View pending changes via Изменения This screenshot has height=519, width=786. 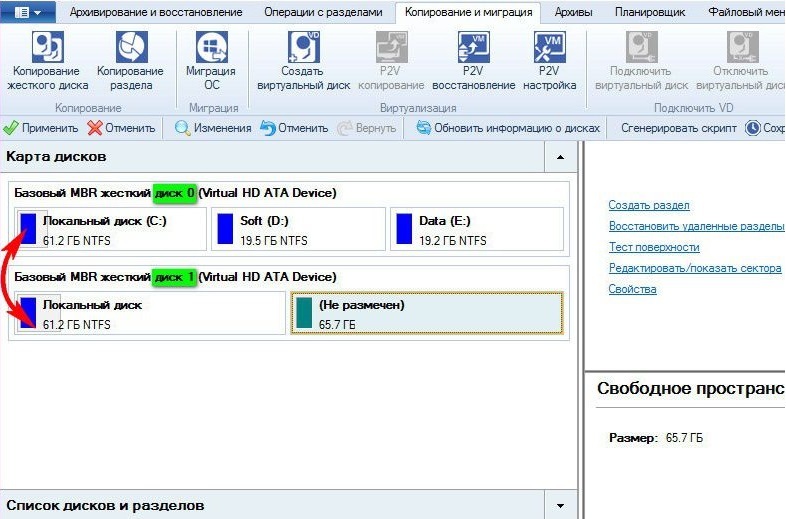click(213, 128)
